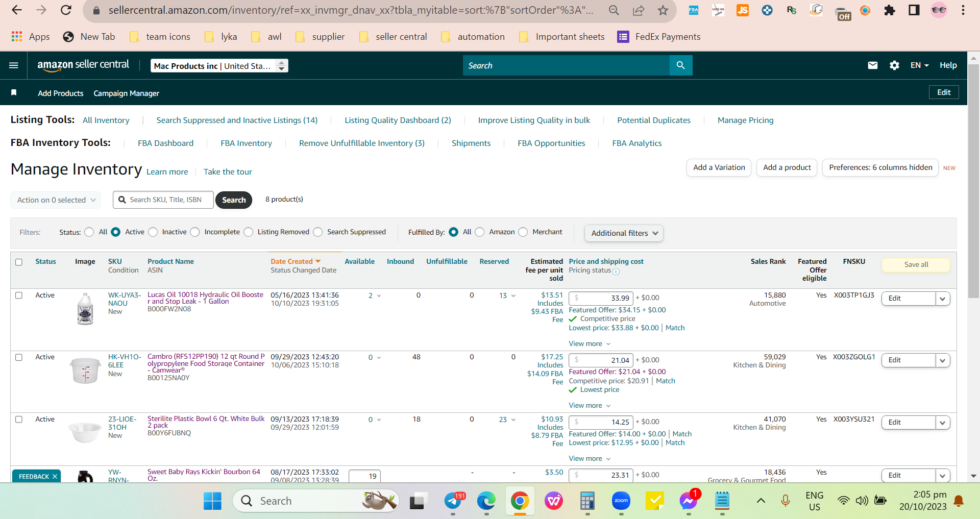The height and width of the screenshot is (519, 980).
Task: Open Mac Products inc account switcher
Action: [219, 66]
